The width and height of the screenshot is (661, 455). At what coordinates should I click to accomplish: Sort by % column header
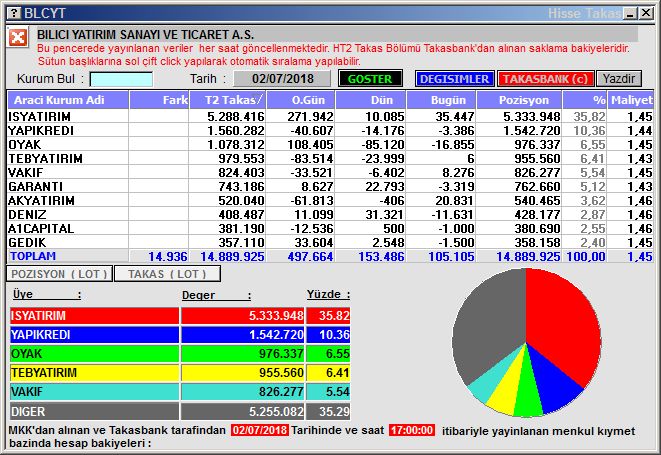585,100
